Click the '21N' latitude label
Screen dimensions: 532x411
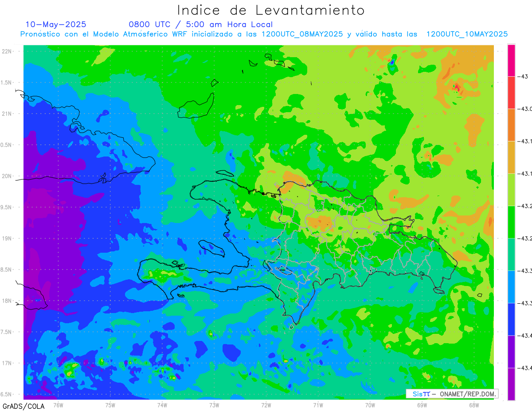coord(8,114)
